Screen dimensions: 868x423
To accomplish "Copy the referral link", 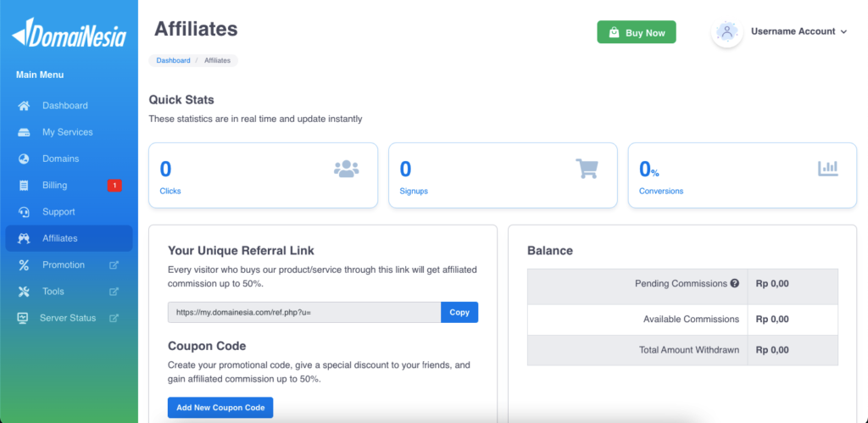I will (x=459, y=312).
